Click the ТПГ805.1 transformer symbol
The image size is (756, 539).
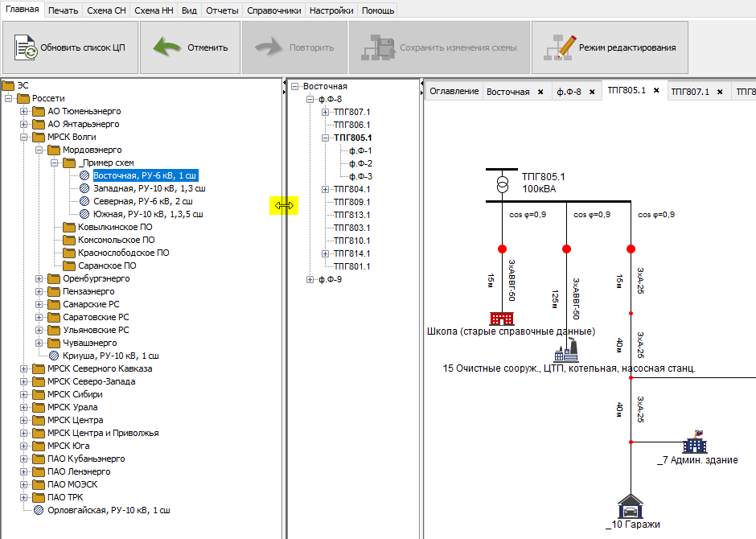coord(503,184)
